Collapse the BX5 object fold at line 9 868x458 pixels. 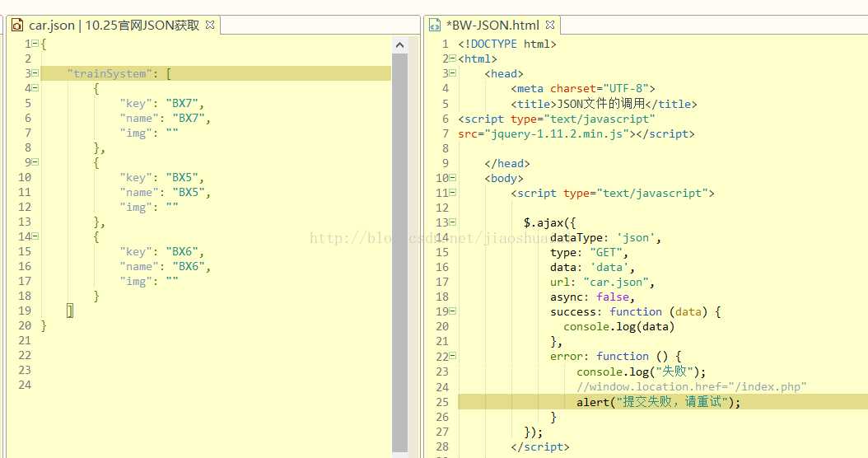(x=35, y=162)
